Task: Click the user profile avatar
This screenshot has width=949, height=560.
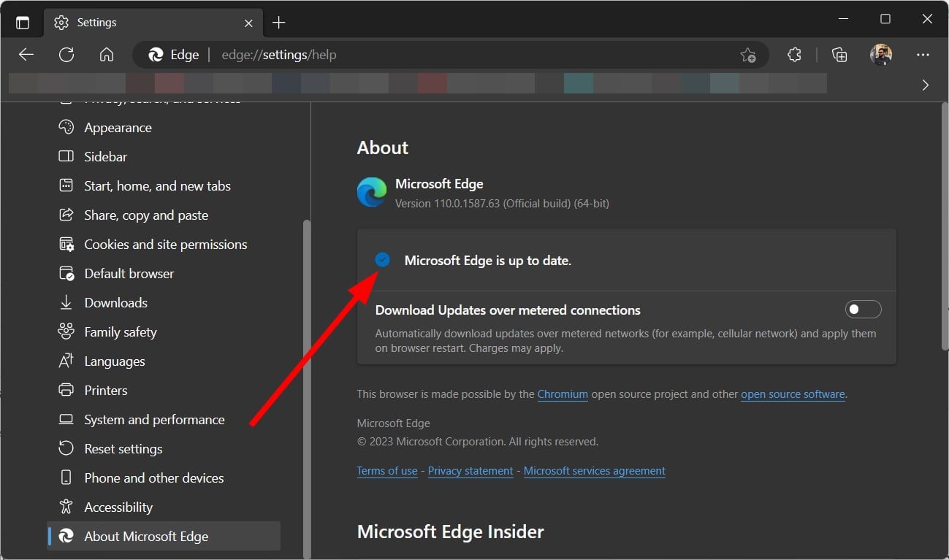Action: 881,55
